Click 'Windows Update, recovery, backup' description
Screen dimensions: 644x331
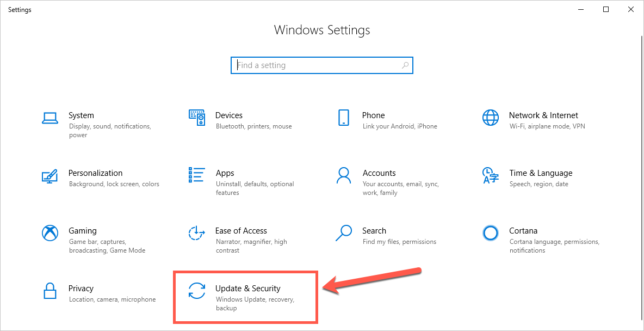[256, 304]
